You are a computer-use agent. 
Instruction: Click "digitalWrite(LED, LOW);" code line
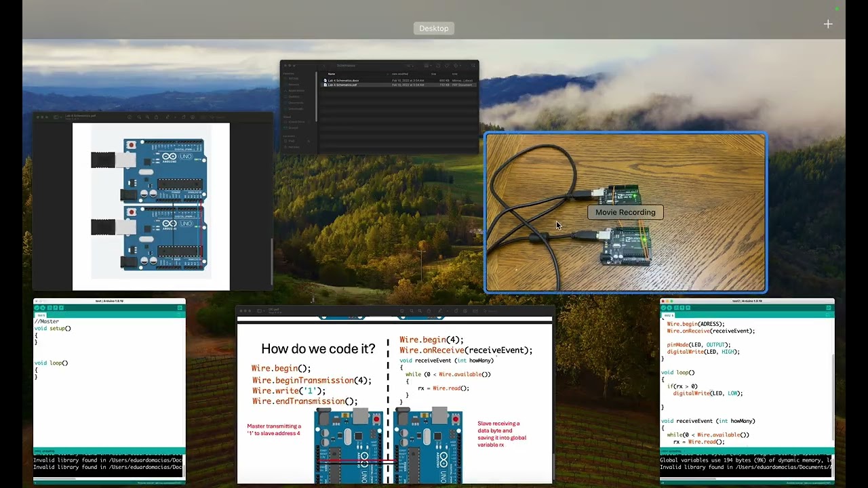708,393
